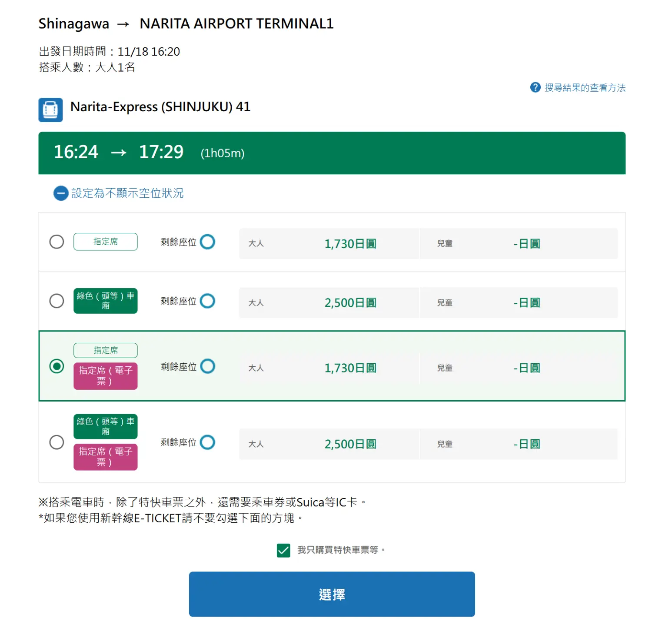Select the first 指定席 1,730 yen radio button
The image size is (652, 644).
click(x=57, y=242)
